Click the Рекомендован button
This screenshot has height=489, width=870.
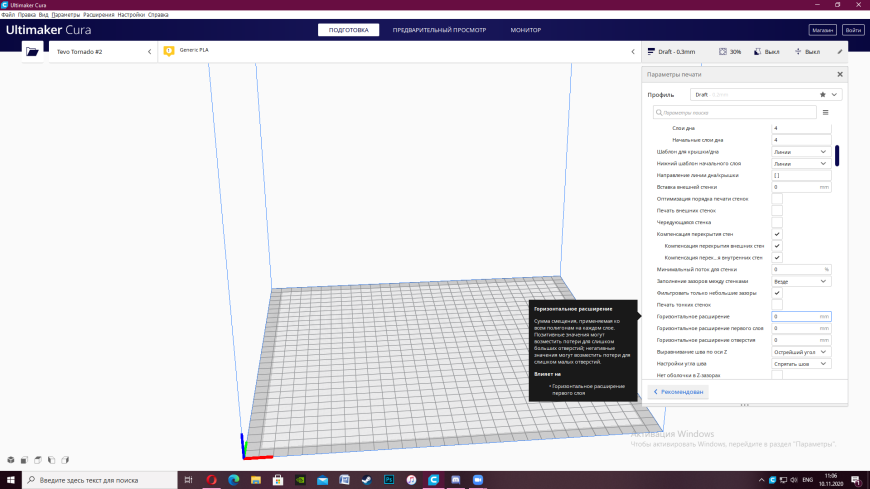pos(678,392)
